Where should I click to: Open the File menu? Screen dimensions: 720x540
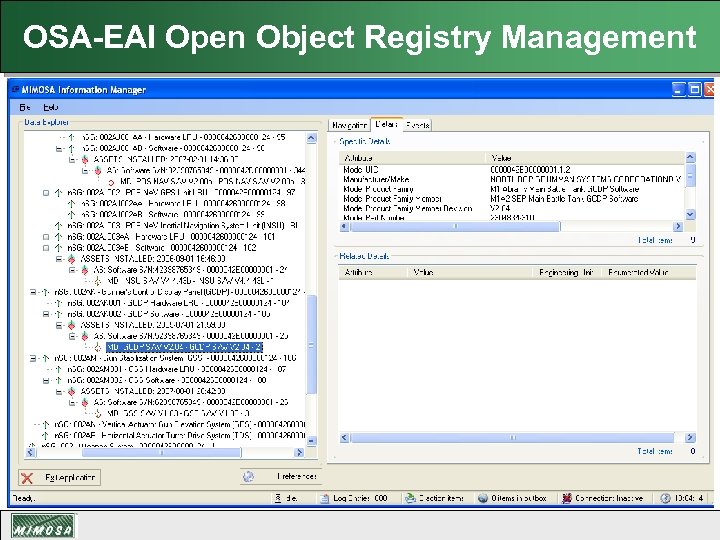(25, 107)
